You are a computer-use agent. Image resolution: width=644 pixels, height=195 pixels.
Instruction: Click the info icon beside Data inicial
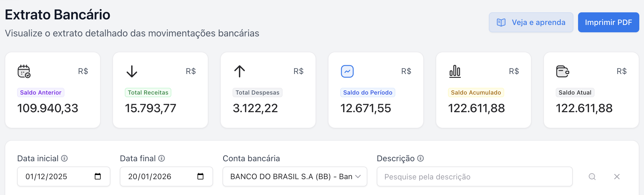click(x=64, y=158)
